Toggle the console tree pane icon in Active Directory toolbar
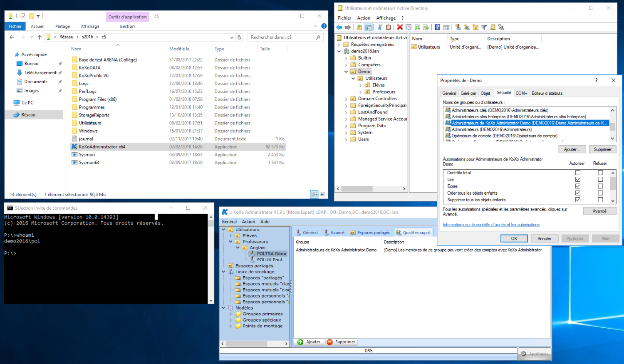The height and width of the screenshot is (364, 624). click(368, 27)
